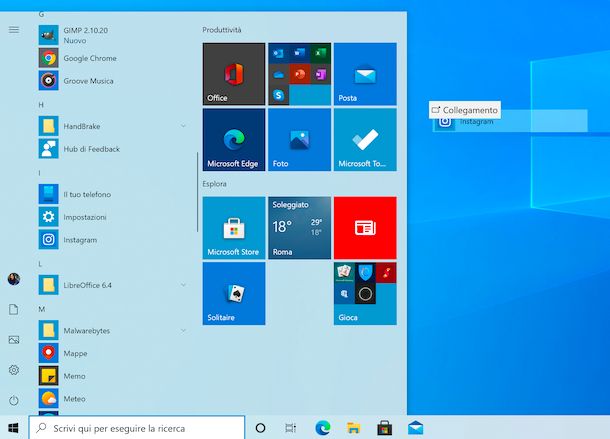The image size is (610, 439).
Task: Open the Posta mail tile
Action: click(x=365, y=74)
